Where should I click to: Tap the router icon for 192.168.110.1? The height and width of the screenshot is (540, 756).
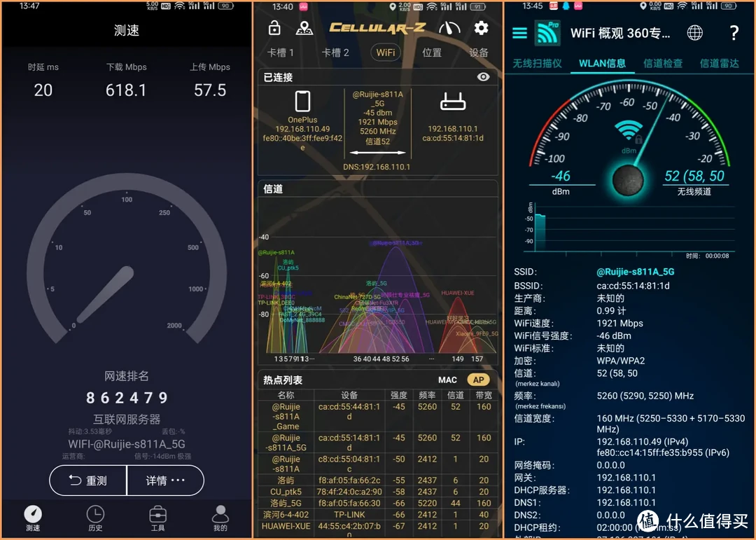tap(453, 102)
